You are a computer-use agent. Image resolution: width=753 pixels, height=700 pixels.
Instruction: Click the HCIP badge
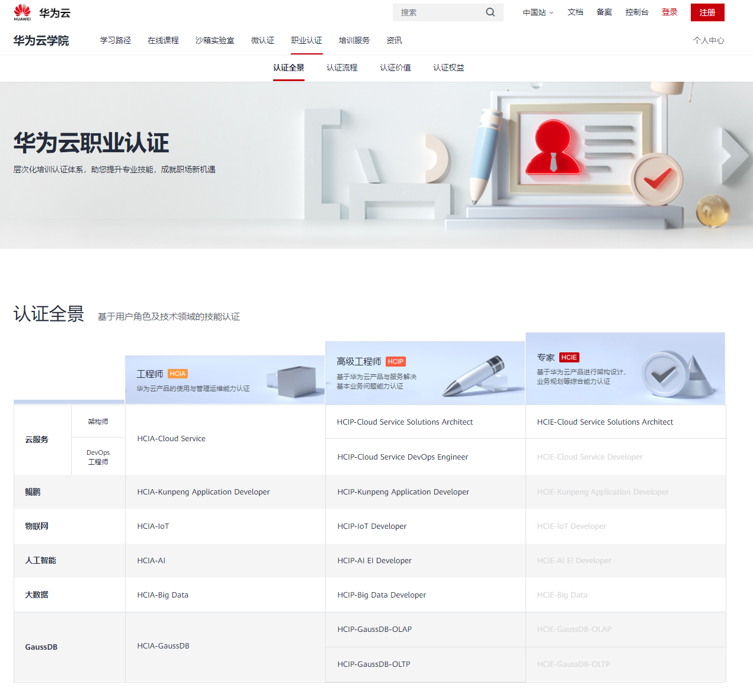click(396, 361)
